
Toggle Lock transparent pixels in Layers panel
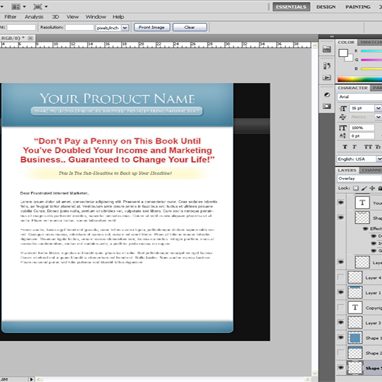tap(356, 188)
